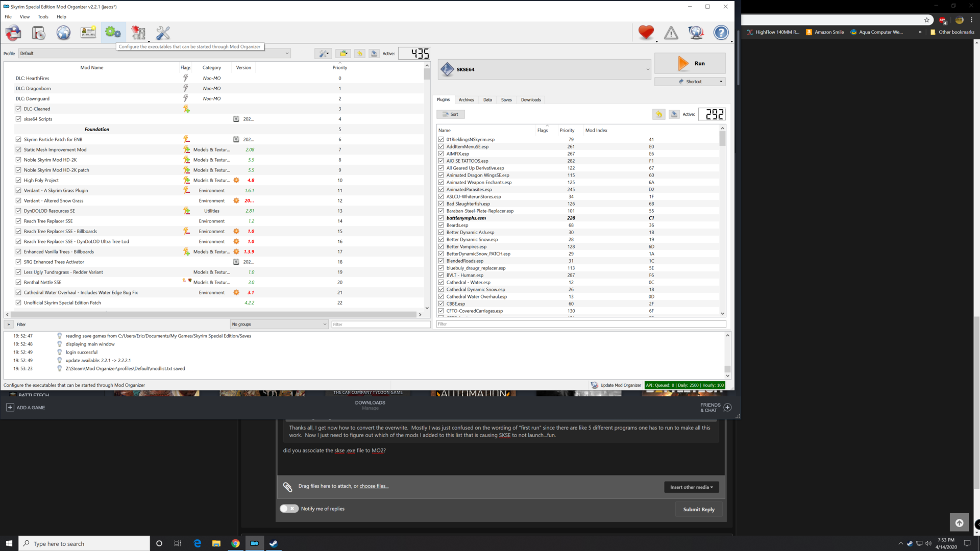The width and height of the screenshot is (980, 551).
Task: Open the No groups dropdown
Action: 279,324
